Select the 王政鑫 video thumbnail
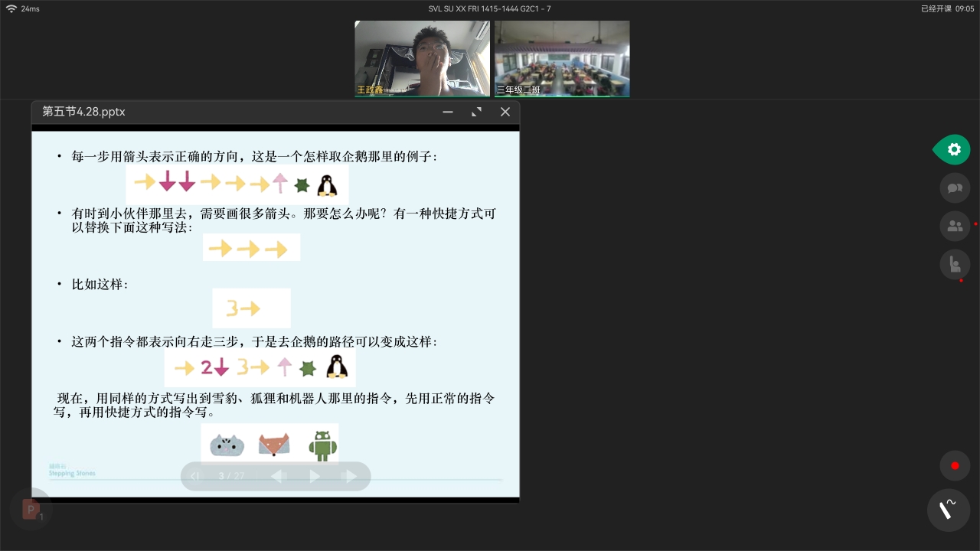This screenshot has width=980, height=551. coord(422,58)
